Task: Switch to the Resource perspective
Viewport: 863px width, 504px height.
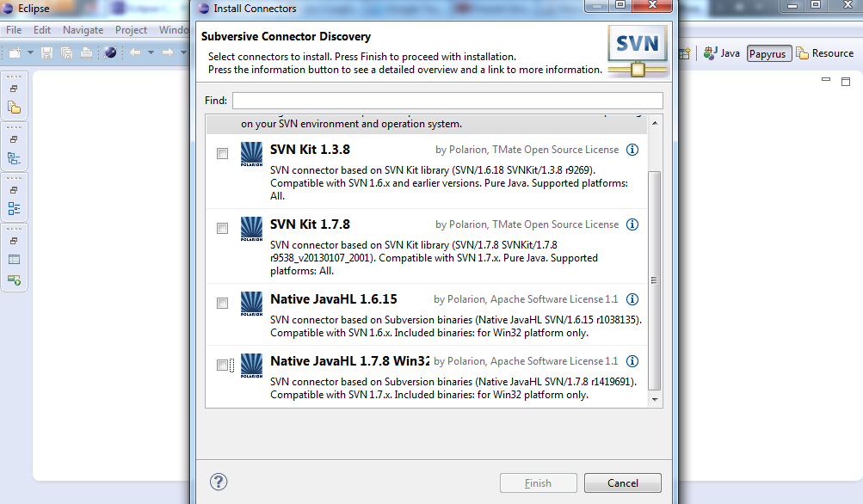Action: (x=825, y=53)
